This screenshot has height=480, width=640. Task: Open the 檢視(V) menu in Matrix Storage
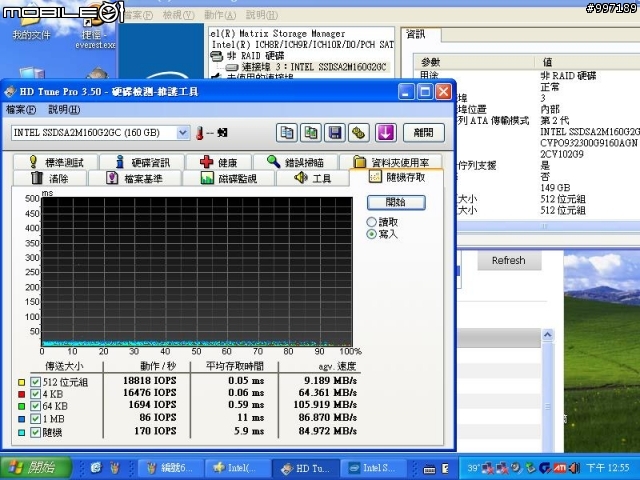coord(178,15)
